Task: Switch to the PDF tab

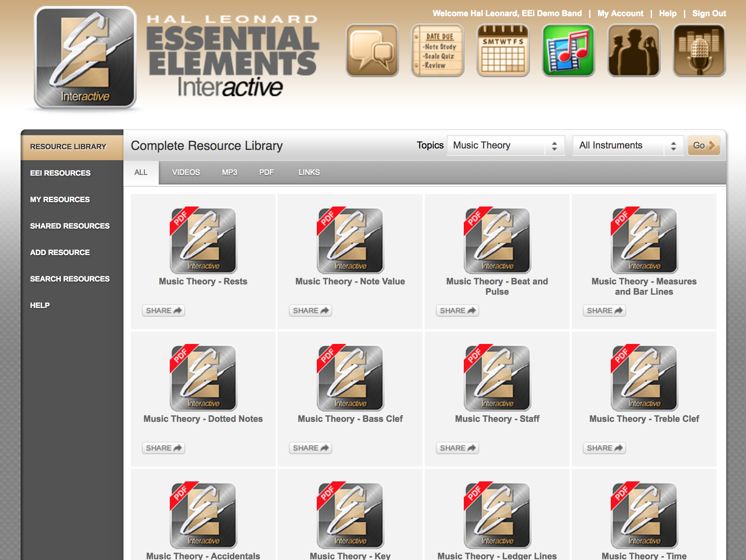Action: (x=266, y=172)
